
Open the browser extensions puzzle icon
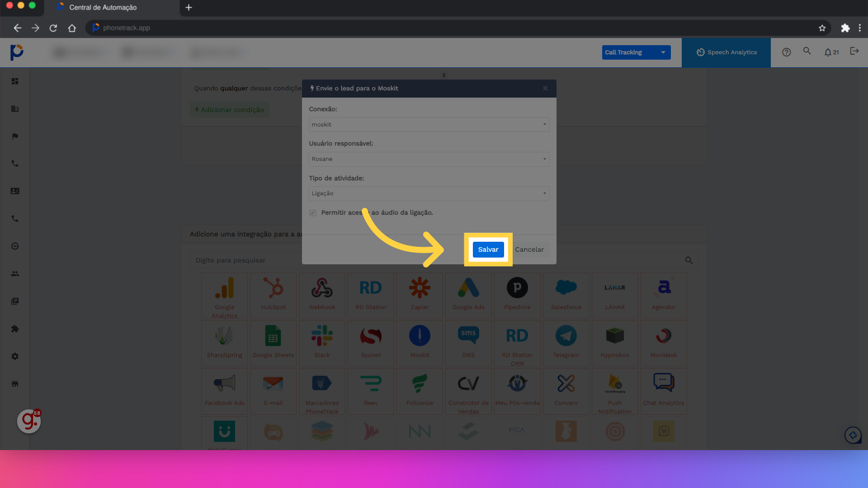tap(845, 28)
